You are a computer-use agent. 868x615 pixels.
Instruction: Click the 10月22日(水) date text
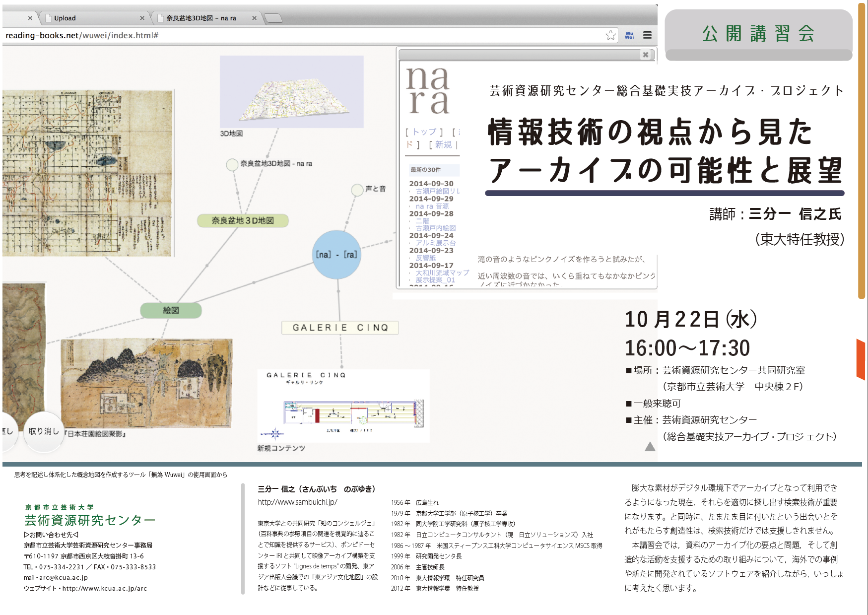[x=691, y=319]
